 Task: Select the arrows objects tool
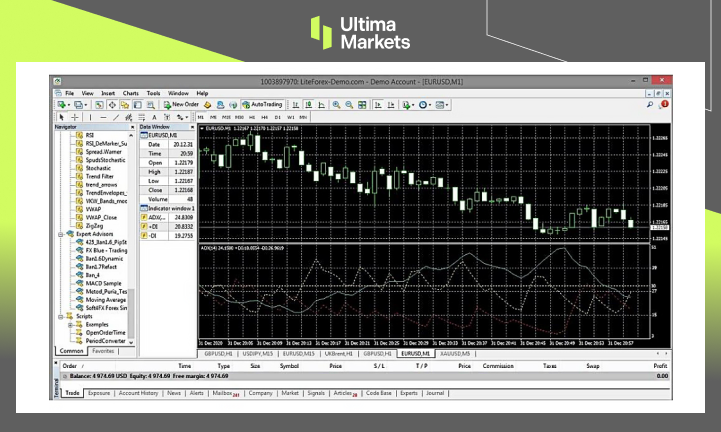(x=180, y=117)
